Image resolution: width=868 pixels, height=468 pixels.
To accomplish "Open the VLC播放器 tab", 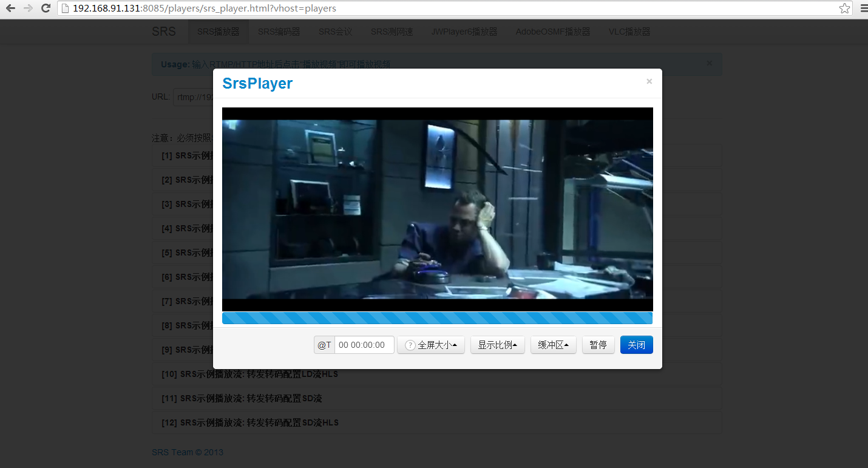I will [629, 32].
